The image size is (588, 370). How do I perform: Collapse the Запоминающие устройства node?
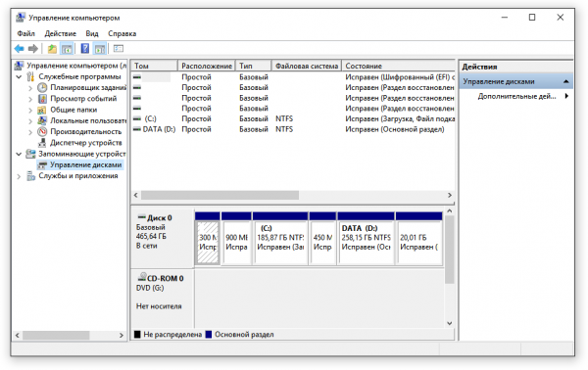[x=19, y=154]
